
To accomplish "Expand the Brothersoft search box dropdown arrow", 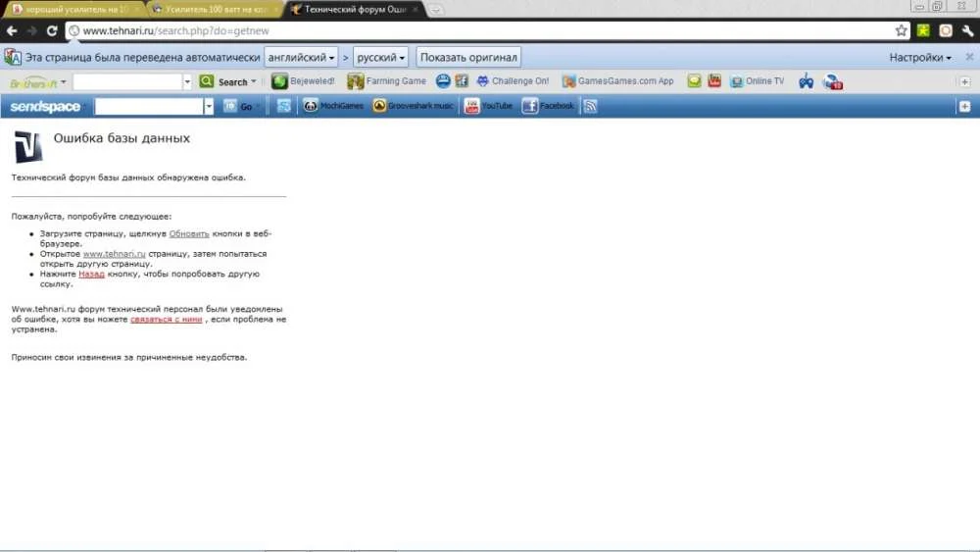I will click(x=187, y=82).
